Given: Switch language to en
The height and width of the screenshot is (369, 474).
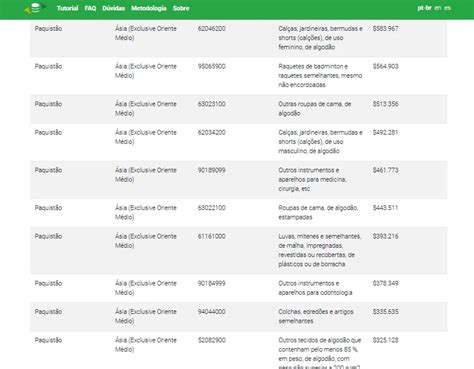Looking at the screenshot, I should (438, 8).
